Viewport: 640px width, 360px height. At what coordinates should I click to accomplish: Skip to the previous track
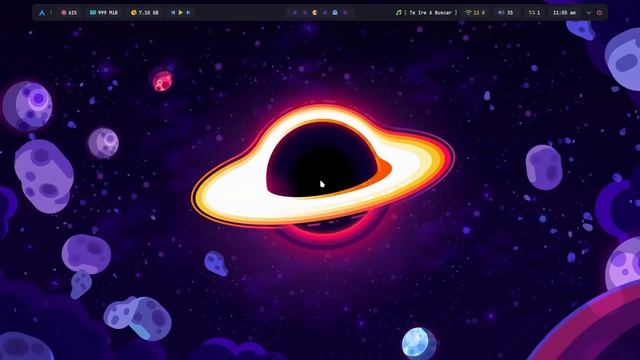(x=173, y=13)
